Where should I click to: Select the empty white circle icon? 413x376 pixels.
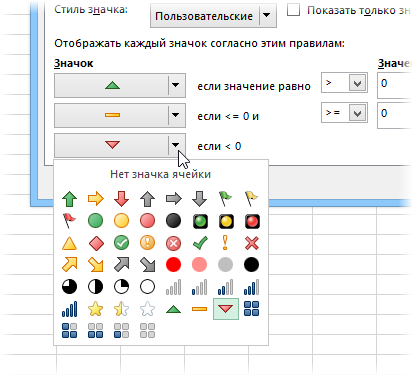pos(147,287)
